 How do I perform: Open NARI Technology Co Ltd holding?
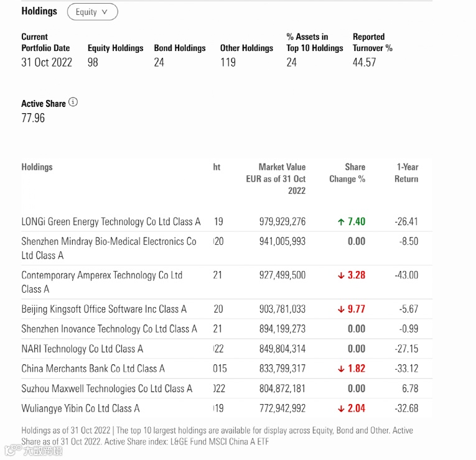82,349
